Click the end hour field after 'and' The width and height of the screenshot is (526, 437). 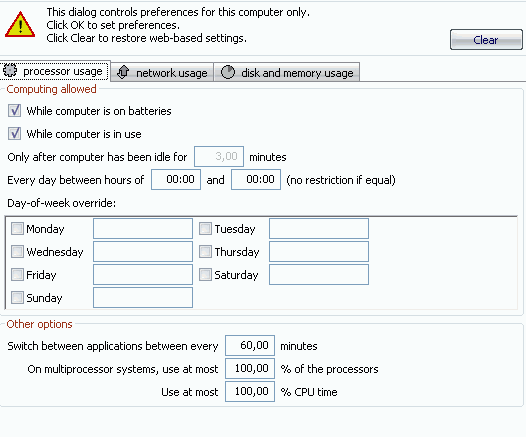[x=256, y=179]
